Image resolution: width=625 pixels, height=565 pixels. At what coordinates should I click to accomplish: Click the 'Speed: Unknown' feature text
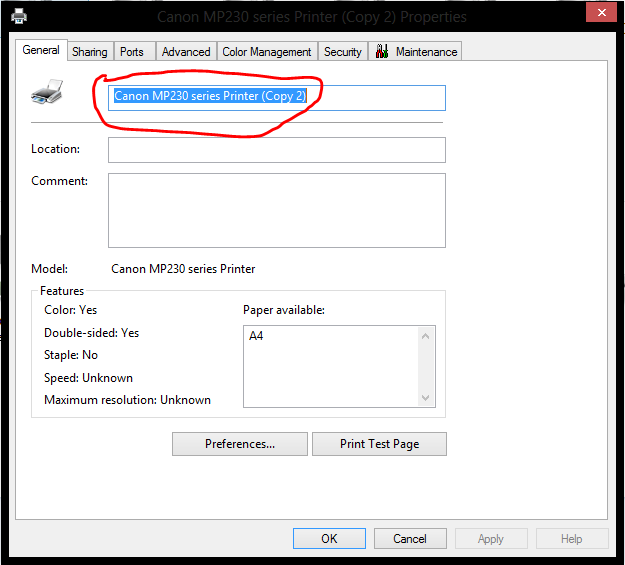click(x=88, y=378)
